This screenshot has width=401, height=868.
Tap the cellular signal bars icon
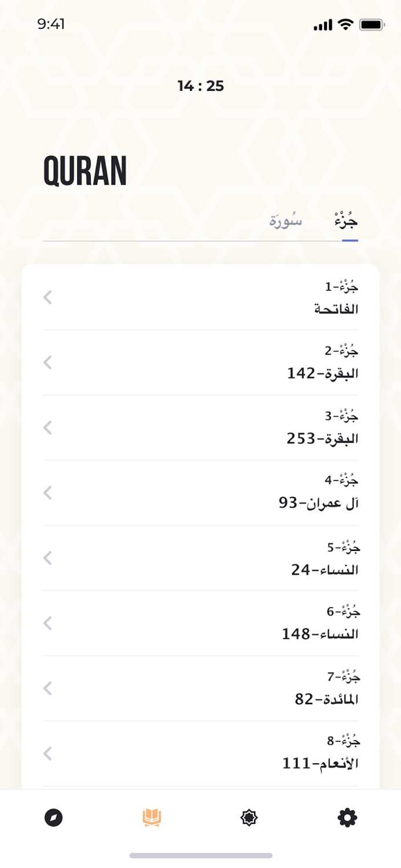pyautogui.click(x=322, y=25)
